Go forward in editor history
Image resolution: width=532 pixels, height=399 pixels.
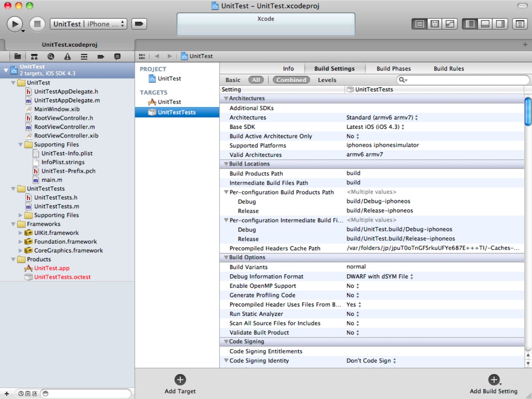(x=170, y=56)
